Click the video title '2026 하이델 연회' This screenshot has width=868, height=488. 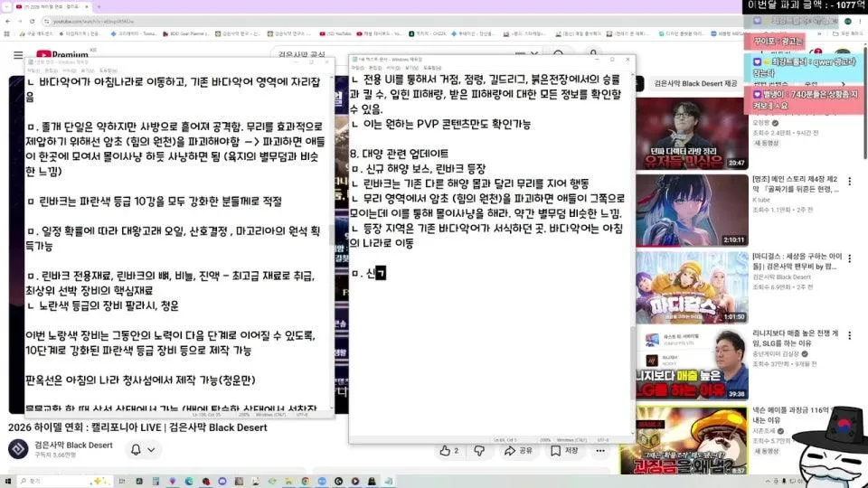point(137,427)
